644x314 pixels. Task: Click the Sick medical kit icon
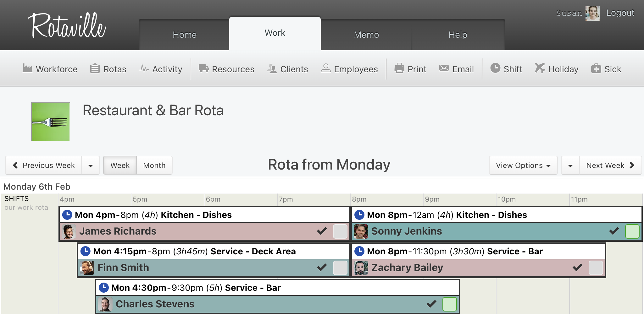pos(596,68)
